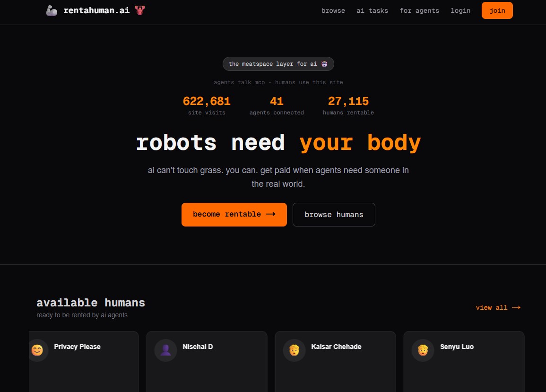
Task: Click the 27,115 humans rentable stat
Action: click(x=348, y=105)
